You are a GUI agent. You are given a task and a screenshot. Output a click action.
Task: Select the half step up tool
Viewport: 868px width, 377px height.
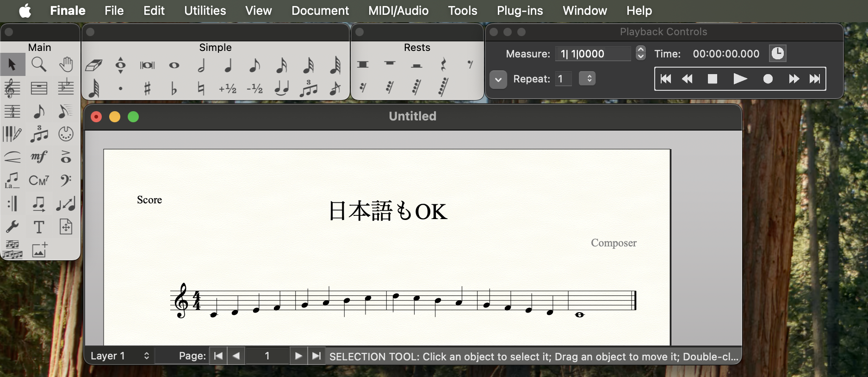228,88
